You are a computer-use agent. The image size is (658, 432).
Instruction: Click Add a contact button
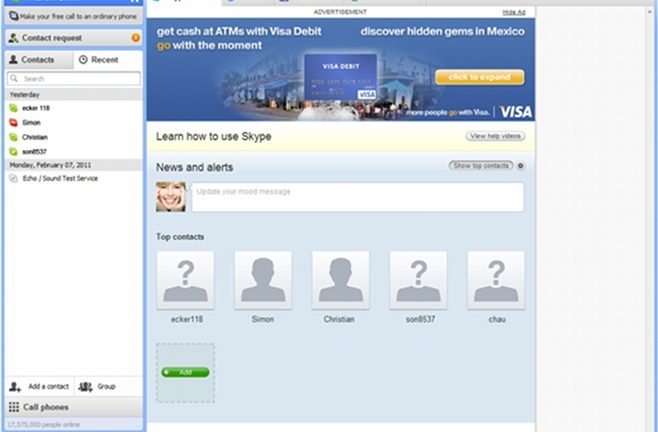click(39, 387)
